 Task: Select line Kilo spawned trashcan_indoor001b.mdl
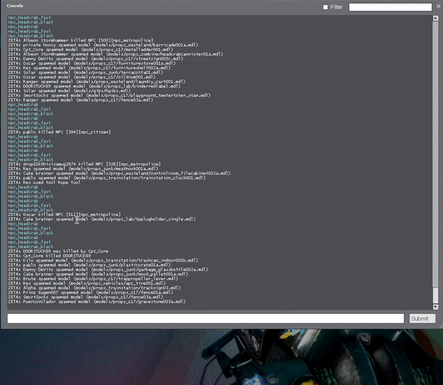coord(103,260)
